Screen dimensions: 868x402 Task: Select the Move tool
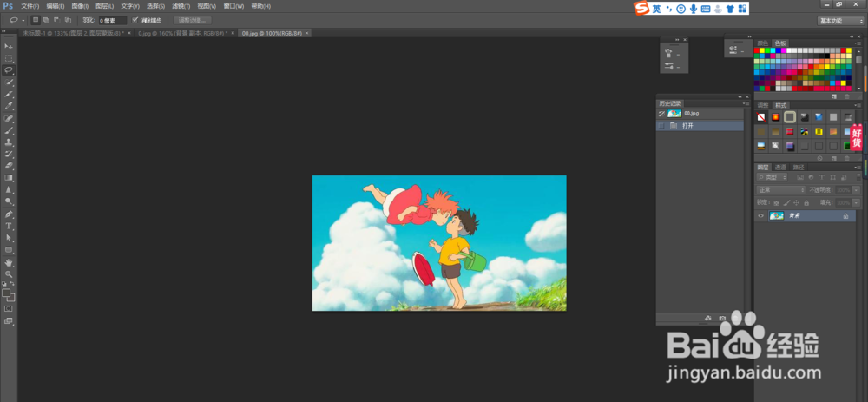point(9,46)
